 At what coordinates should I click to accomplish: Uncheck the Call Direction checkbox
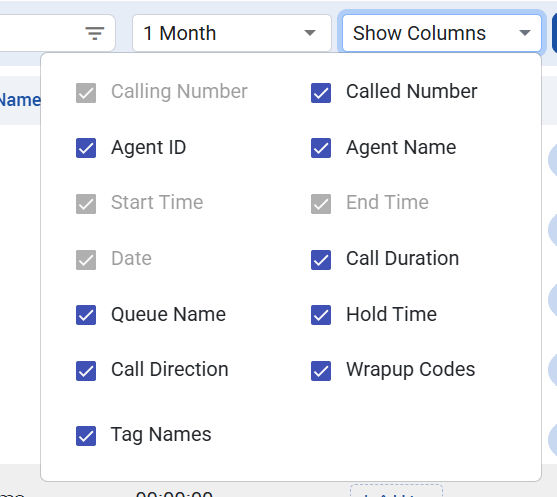tap(86, 371)
